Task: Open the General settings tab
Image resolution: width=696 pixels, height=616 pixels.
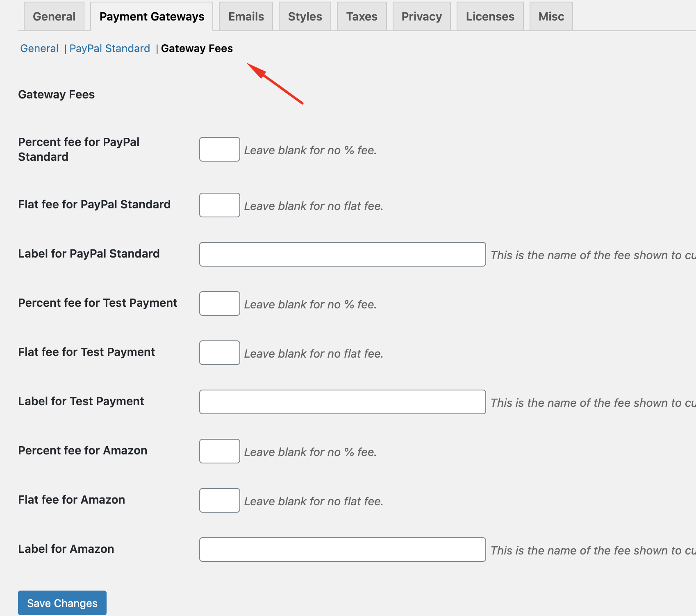Action: point(54,16)
